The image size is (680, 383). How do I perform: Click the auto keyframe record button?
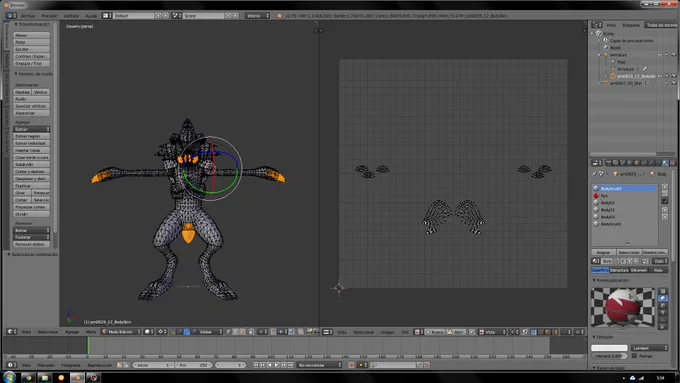pyautogui.click(x=352, y=365)
